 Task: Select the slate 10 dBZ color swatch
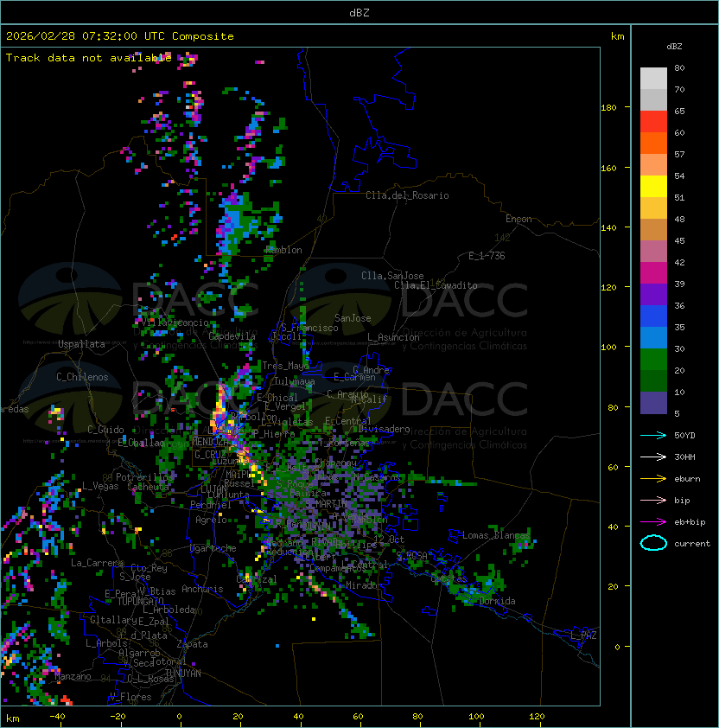coord(653,403)
